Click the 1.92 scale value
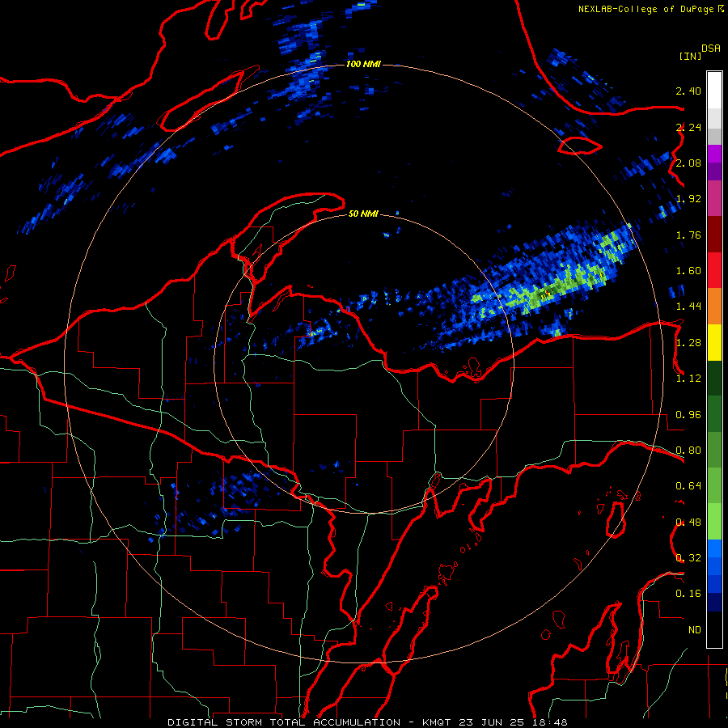Image resolution: width=728 pixels, height=728 pixels. pos(688,199)
